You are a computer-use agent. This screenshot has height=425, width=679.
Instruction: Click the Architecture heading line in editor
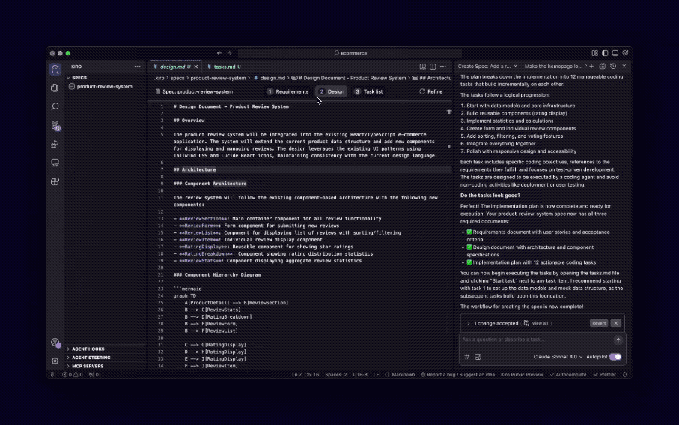click(194, 170)
